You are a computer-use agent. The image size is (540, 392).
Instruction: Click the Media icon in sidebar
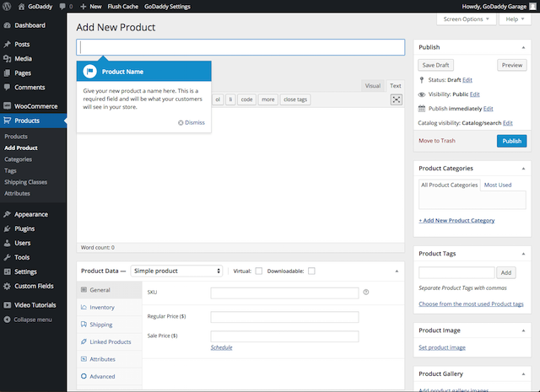(x=7, y=58)
